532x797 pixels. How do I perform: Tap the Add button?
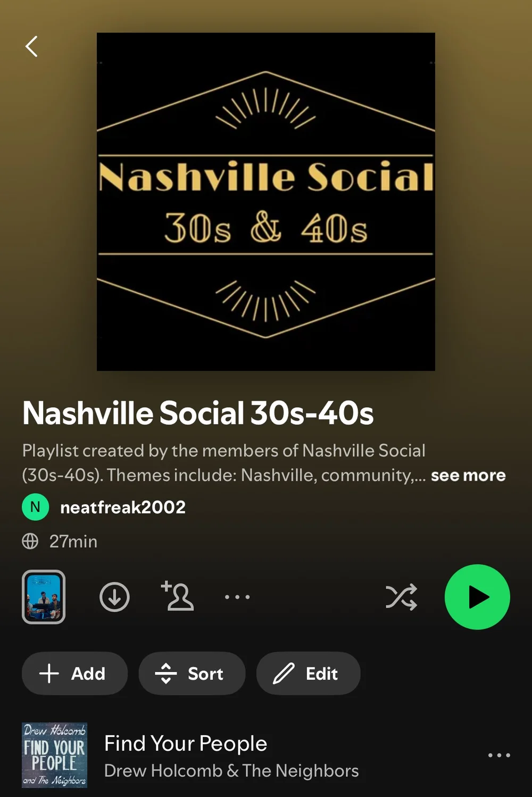click(x=74, y=673)
